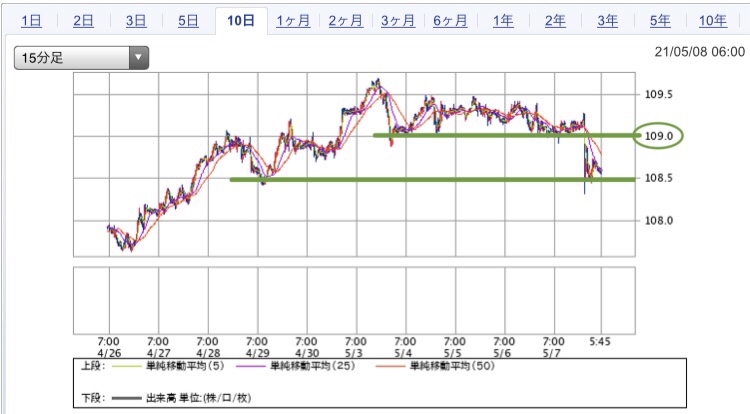This screenshot has height=414, width=750.
Task: Click the 5/4 date axis label
Action: [x=403, y=353]
